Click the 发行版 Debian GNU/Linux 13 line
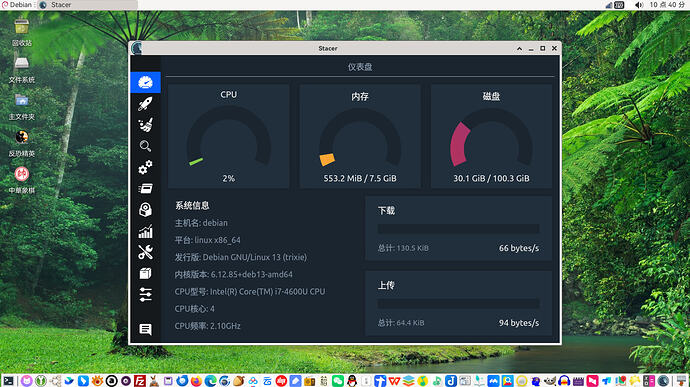Image resolution: width=690 pixels, height=387 pixels. point(241,257)
